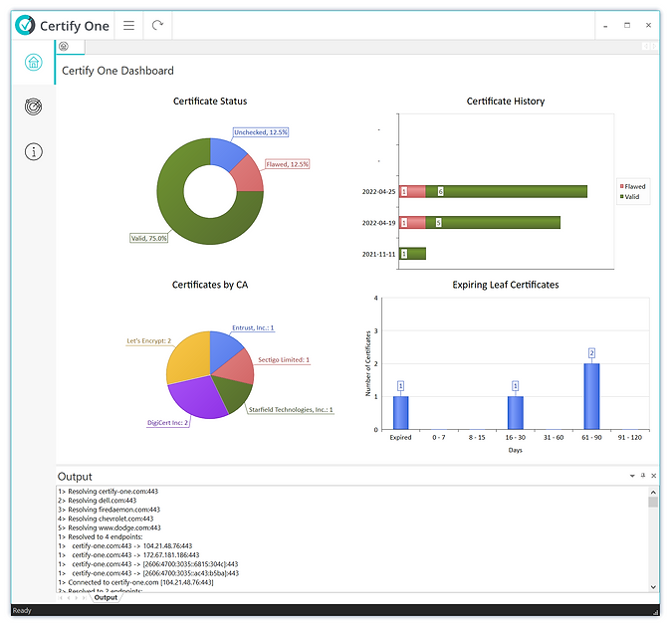Image resolution: width=672 pixels, height=629 pixels.
Task: Open the info sidebar icon
Action: 34,151
